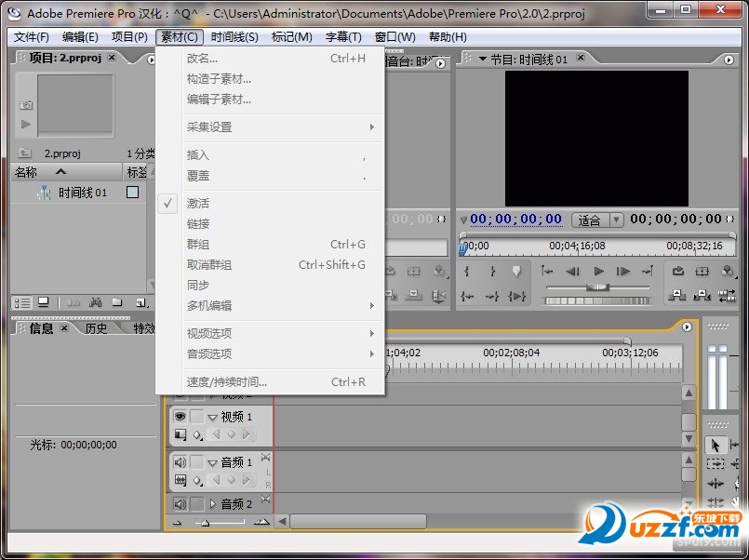The width and height of the screenshot is (749, 560).
Task: Open 时间线(S) menu
Action: point(234,37)
